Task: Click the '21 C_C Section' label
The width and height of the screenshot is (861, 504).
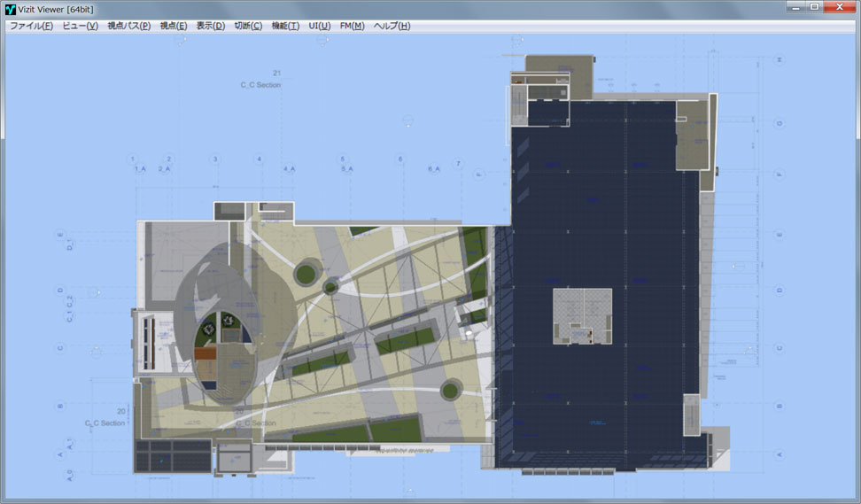Action: coord(261,80)
